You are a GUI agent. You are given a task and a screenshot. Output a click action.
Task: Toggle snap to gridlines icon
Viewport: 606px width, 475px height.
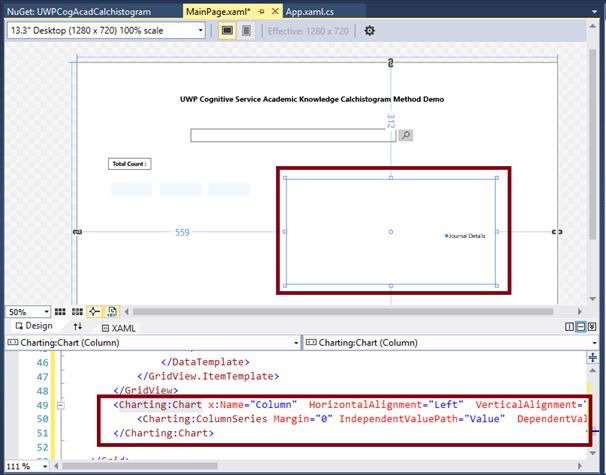point(77,312)
